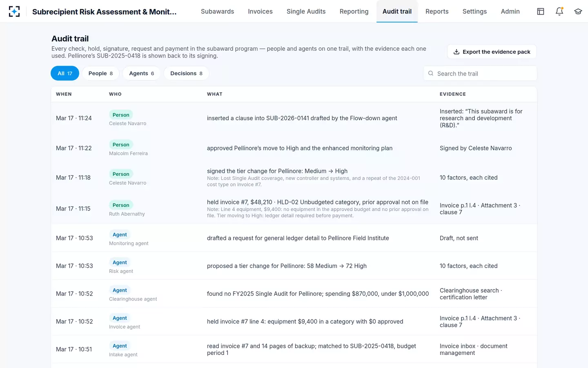Viewport: 588px width, 368px height.
Task: Click evidence 'Signed by Celeste Navarro'
Action: coord(476,148)
